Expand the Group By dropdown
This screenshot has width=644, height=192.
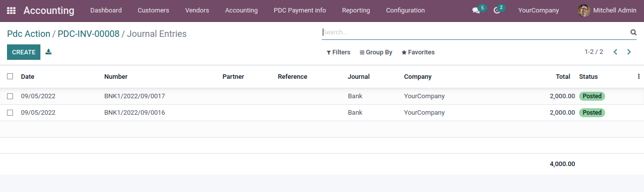376,52
